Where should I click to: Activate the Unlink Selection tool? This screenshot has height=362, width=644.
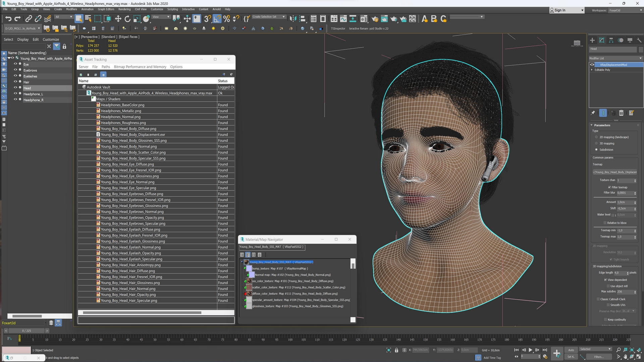point(38,19)
